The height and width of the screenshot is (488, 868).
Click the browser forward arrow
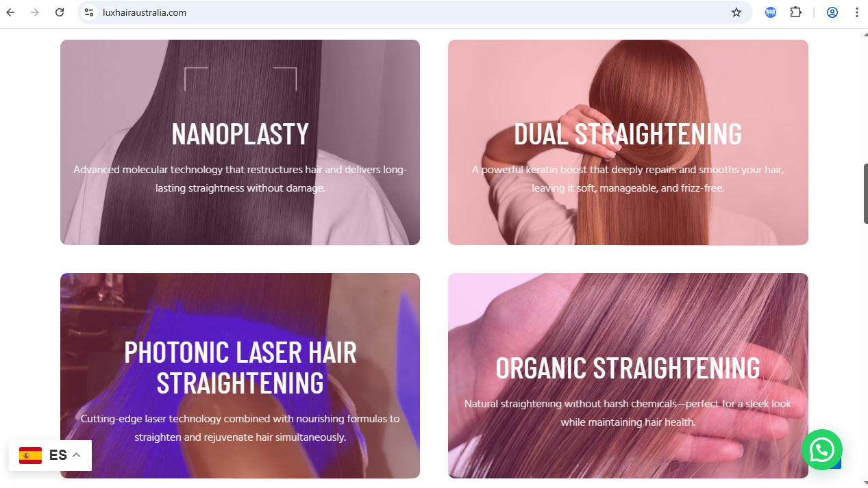click(x=35, y=12)
